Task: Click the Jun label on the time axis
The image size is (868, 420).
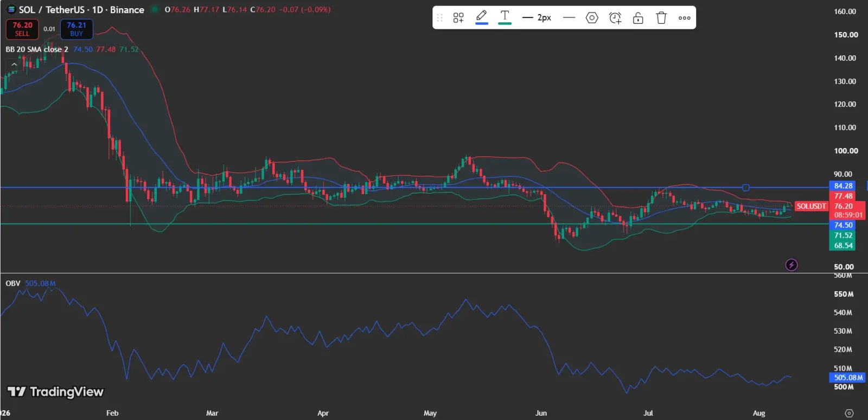Action: 541,413
